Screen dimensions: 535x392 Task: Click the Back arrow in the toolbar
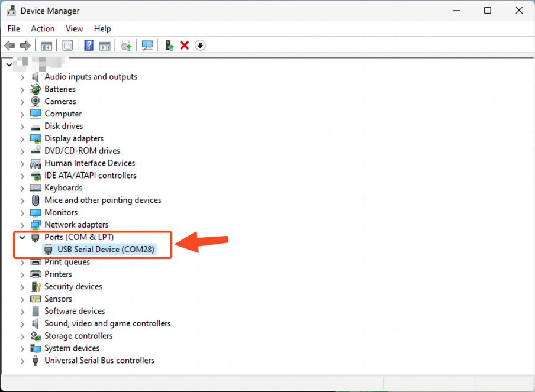click(x=9, y=46)
